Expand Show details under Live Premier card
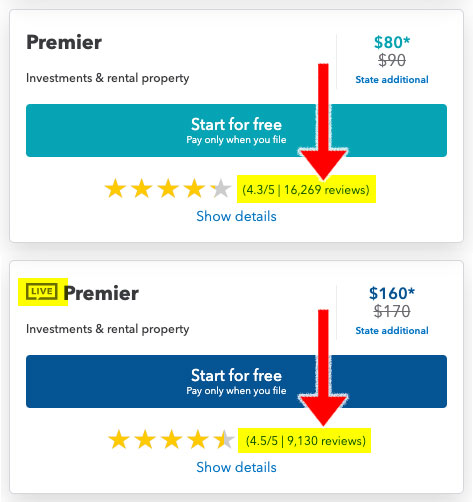This screenshot has width=473, height=502. 236,467
